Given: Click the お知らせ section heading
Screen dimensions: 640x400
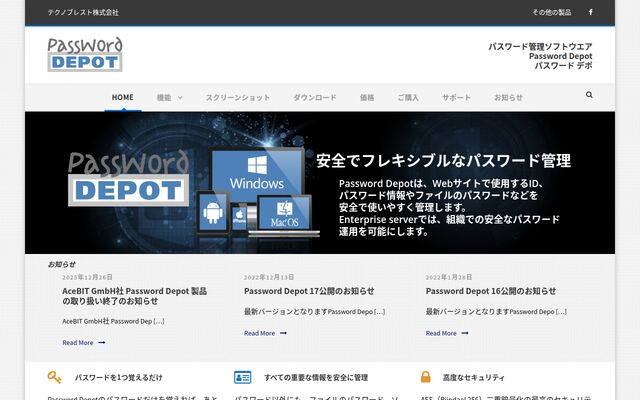Looking at the screenshot, I should pyautogui.click(x=62, y=264).
